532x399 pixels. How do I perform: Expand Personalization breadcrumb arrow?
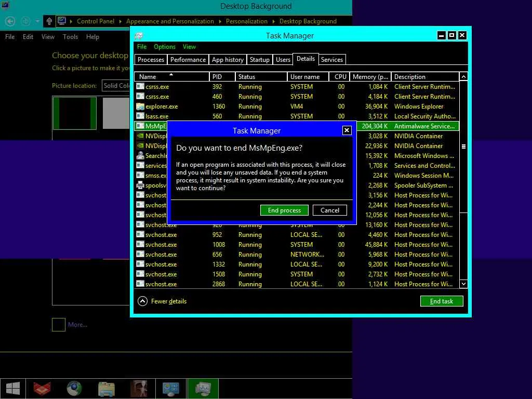273,21
